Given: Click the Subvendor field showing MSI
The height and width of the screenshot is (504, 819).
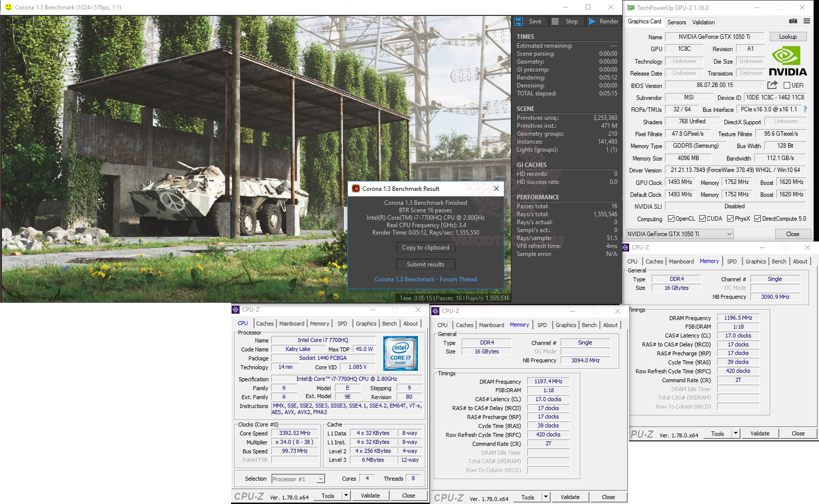Looking at the screenshot, I should [688, 97].
